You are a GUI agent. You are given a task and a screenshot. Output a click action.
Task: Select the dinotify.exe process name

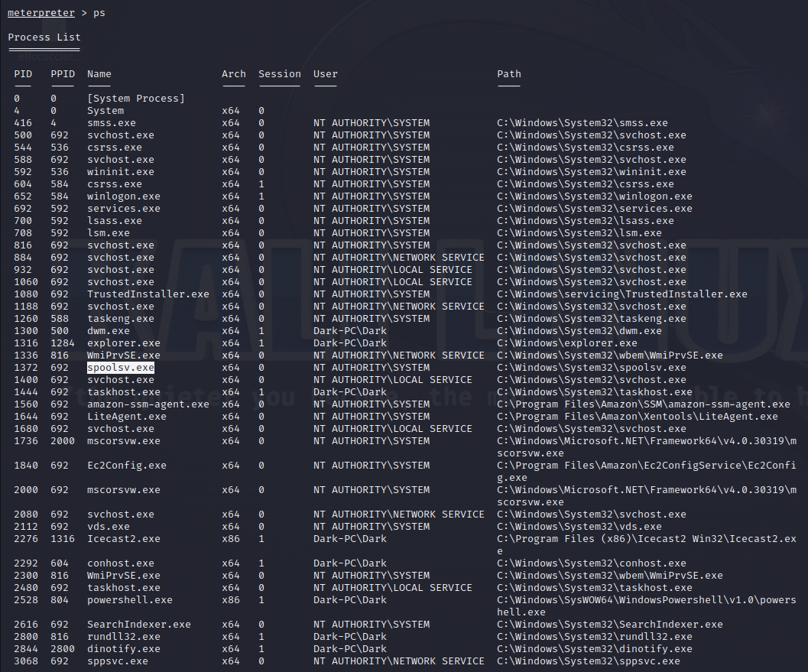[124, 649]
